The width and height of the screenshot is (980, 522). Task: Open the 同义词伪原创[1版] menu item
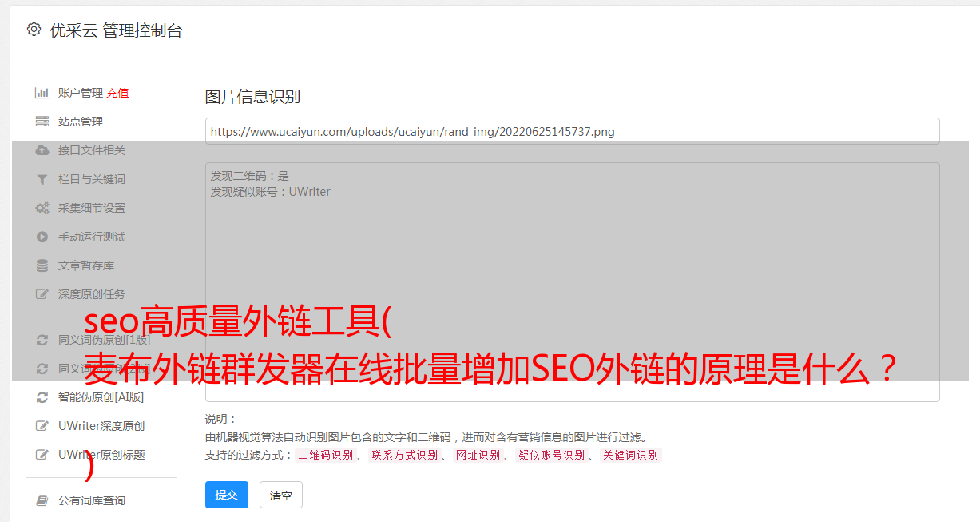point(104,340)
